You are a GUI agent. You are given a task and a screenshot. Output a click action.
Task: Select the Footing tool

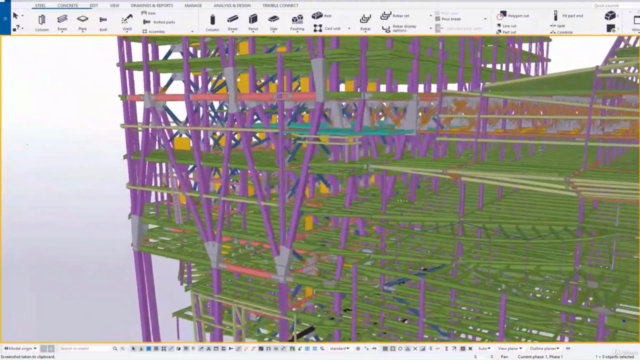pyautogui.click(x=297, y=22)
